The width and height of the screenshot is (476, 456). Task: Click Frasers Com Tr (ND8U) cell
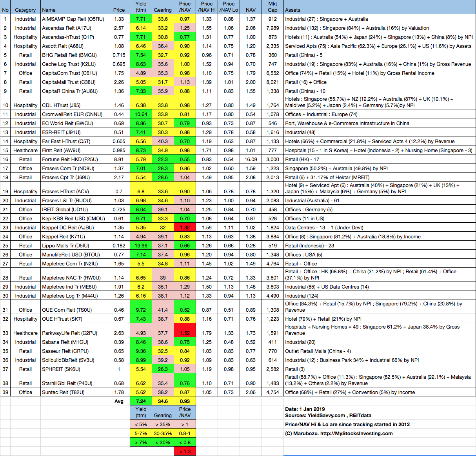[74, 168]
